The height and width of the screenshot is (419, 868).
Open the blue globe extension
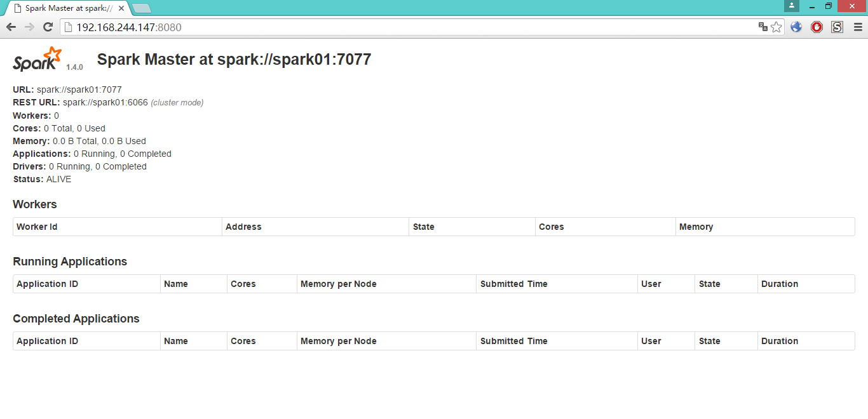796,27
